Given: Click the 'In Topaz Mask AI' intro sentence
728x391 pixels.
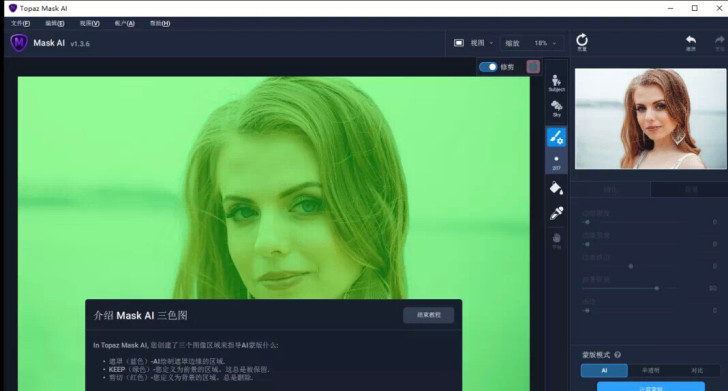Looking at the screenshot, I should coord(186,345).
